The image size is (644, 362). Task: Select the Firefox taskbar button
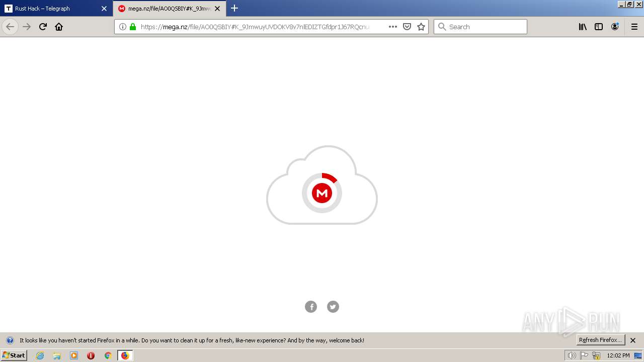[x=125, y=355]
